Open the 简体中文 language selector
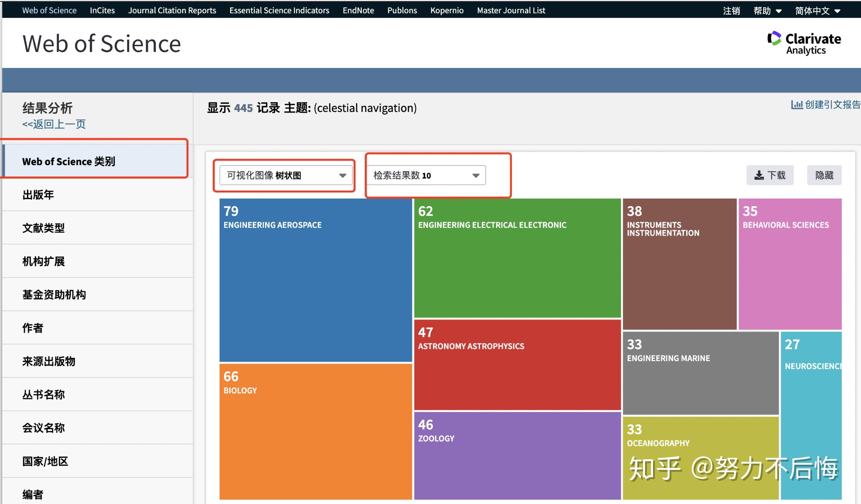The height and width of the screenshot is (504, 861). (x=817, y=11)
